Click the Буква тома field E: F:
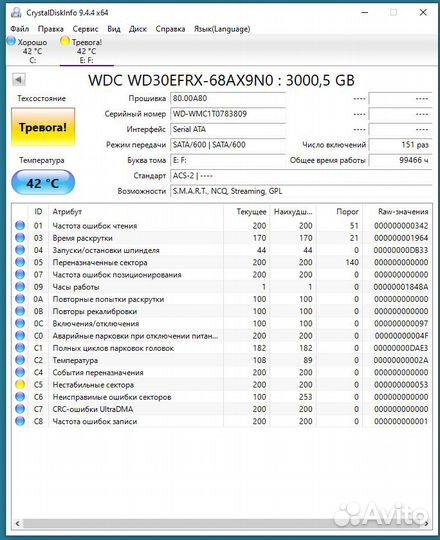440x540 pixels. pos(228,160)
